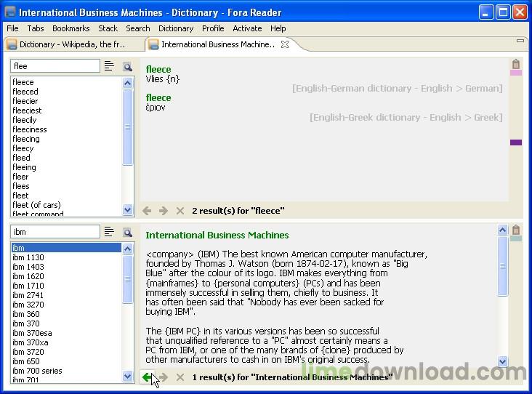Click the clipboard icon right of the IBM article
Screen dimensions: 532x394
[x=516, y=230]
